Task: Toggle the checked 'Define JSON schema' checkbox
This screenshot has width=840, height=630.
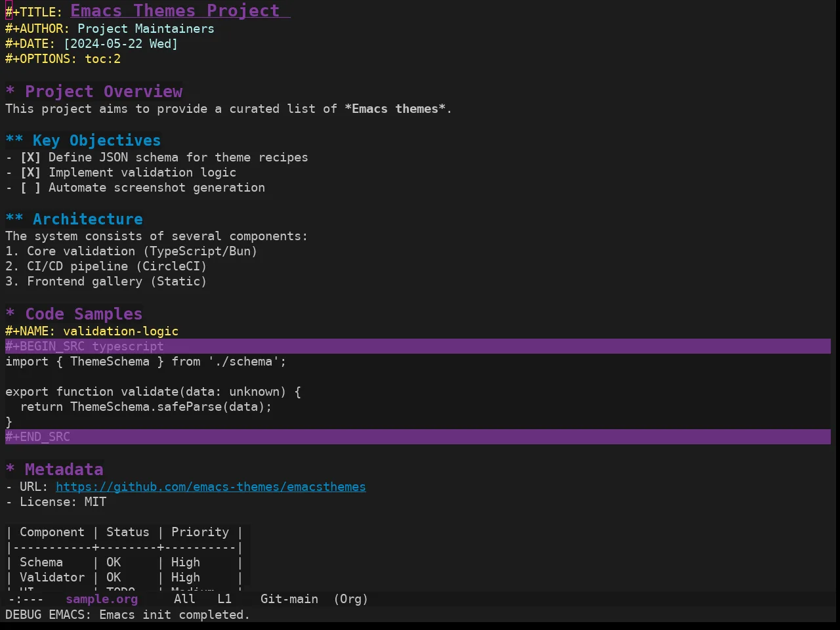Action: 30,157
